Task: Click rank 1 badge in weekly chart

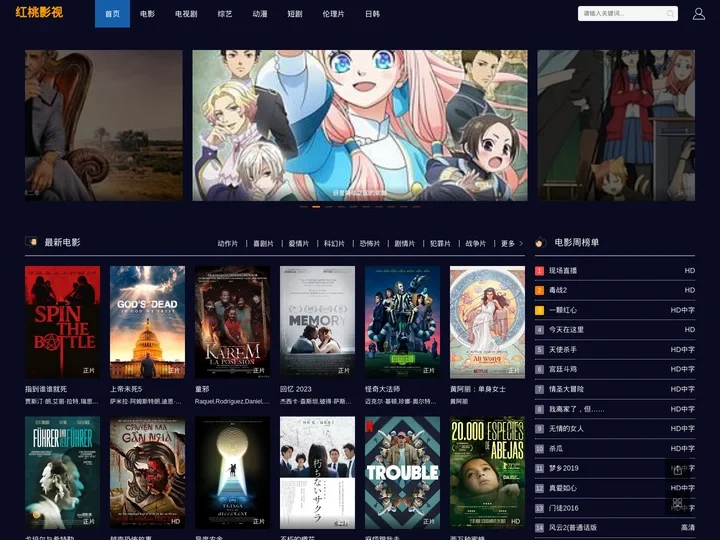Action: coord(540,270)
